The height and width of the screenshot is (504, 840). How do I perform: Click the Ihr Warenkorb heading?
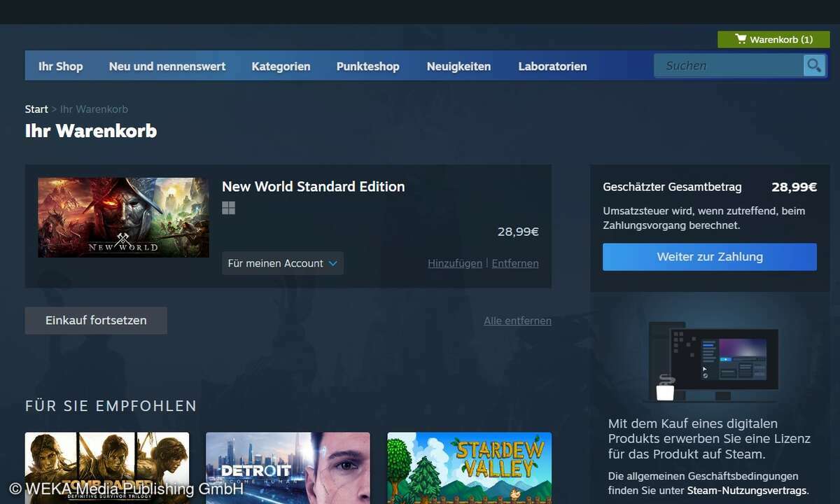coord(91,131)
